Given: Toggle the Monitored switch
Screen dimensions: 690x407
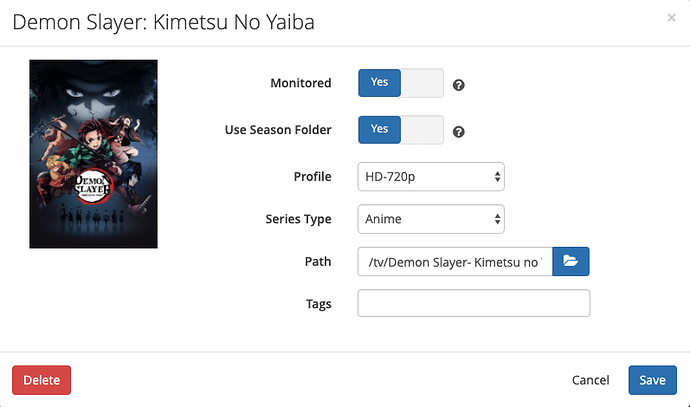Looking at the screenshot, I should pos(400,83).
